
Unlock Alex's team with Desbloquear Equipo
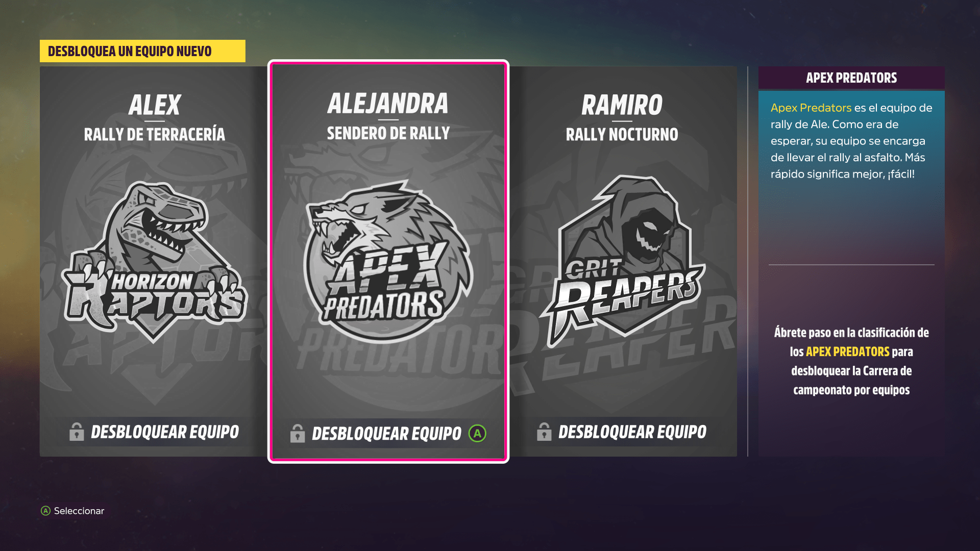165,432
